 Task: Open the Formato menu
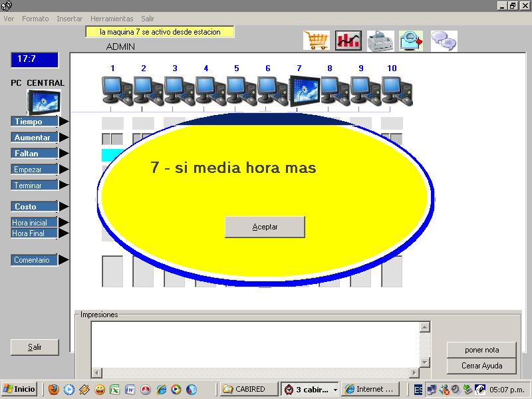click(35, 19)
